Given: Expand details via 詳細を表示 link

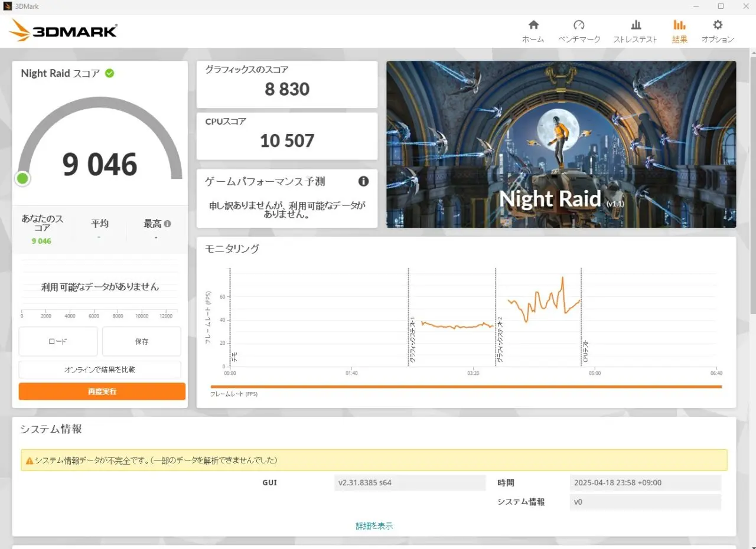Looking at the screenshot, I should [x=374, y=526].
